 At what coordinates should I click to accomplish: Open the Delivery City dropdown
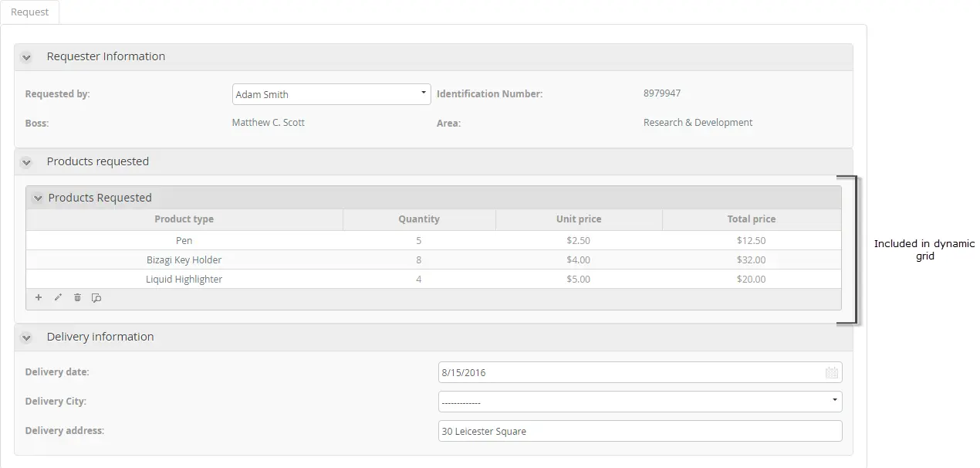click(x=640, y=402)
